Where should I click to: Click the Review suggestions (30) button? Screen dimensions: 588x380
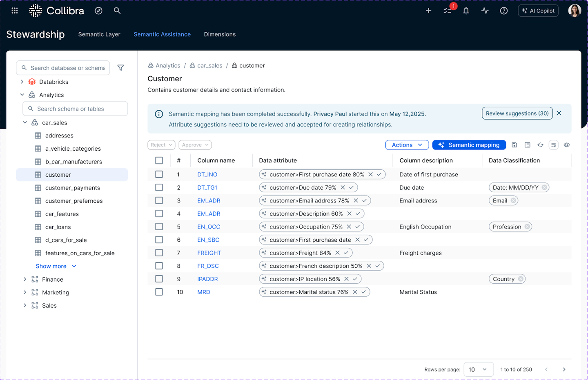517,113
